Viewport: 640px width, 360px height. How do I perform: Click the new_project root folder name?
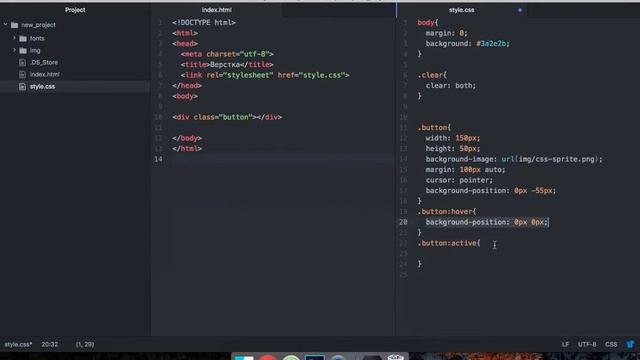pyautogui.click(x=38, y=25)
